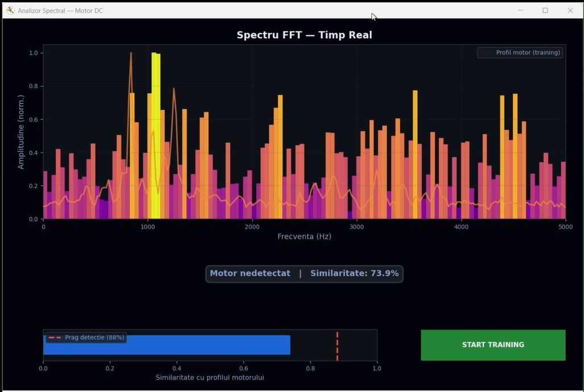Close the Analizor Spectral window
Image resolution: width=584 pixels, height=392 pixels.
[x=570, y=10]
